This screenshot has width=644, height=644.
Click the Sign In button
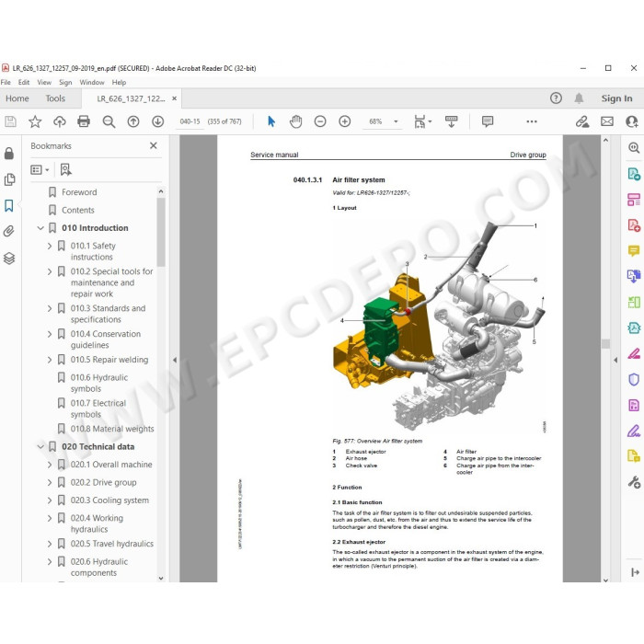(x=616, y=98)
